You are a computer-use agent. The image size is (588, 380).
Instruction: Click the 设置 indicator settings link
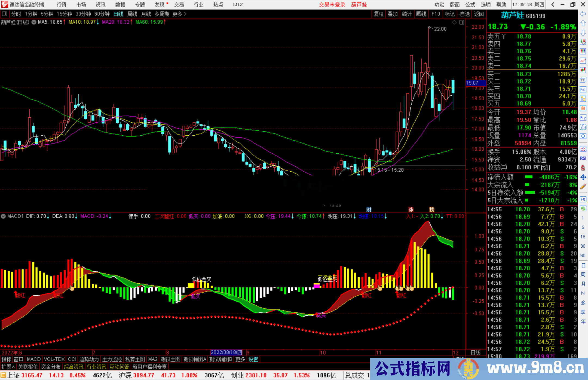coord(253,359)
